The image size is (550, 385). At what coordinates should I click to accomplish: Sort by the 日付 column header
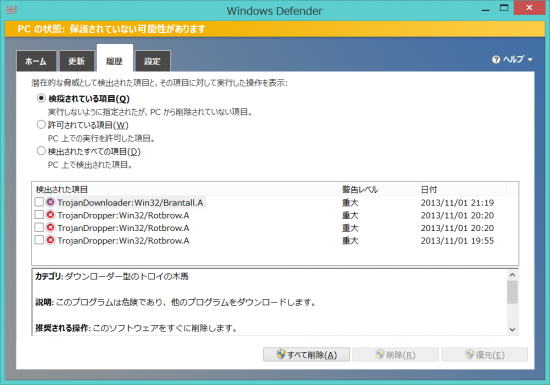pos(462,189)
